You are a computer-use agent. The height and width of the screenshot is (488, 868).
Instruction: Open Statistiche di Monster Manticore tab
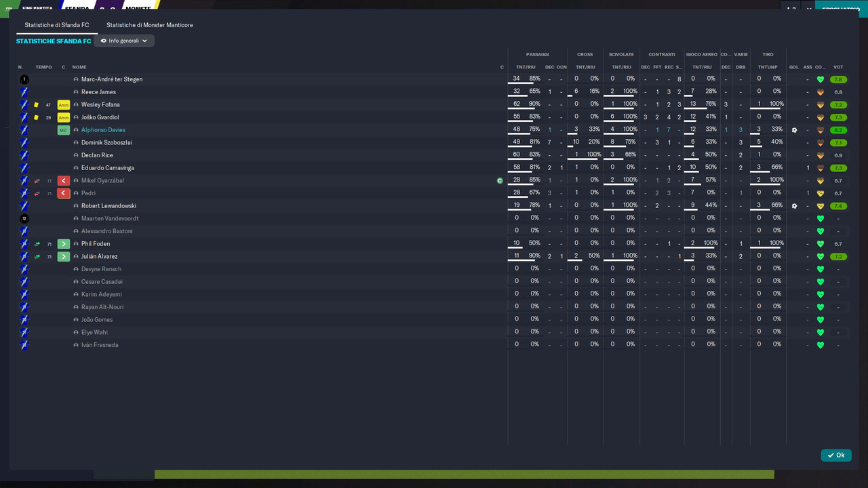click(150, 25)
